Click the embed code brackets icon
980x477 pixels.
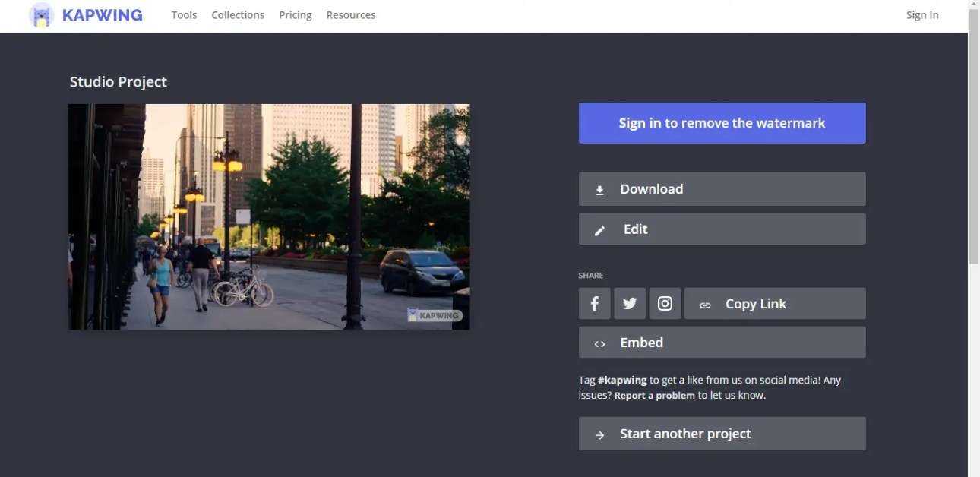coord(599,343)
